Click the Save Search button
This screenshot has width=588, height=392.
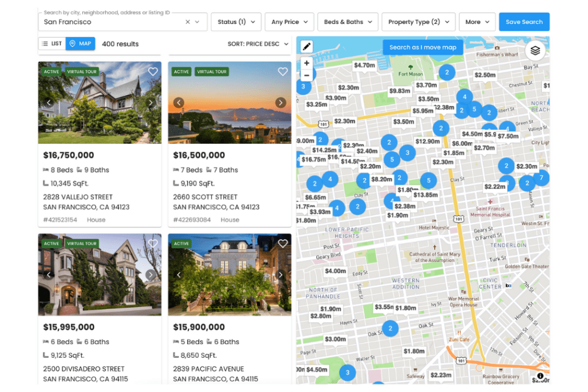coord(523,21)
